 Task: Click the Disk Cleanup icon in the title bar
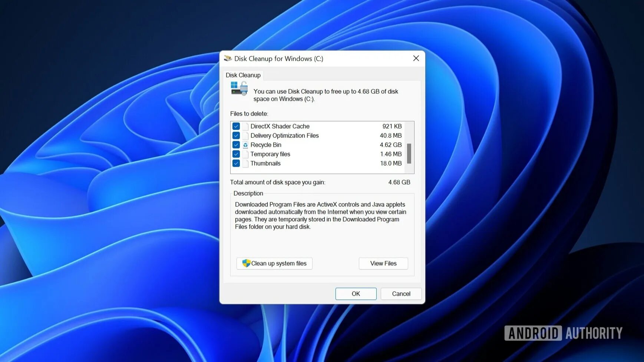point(228,59)
